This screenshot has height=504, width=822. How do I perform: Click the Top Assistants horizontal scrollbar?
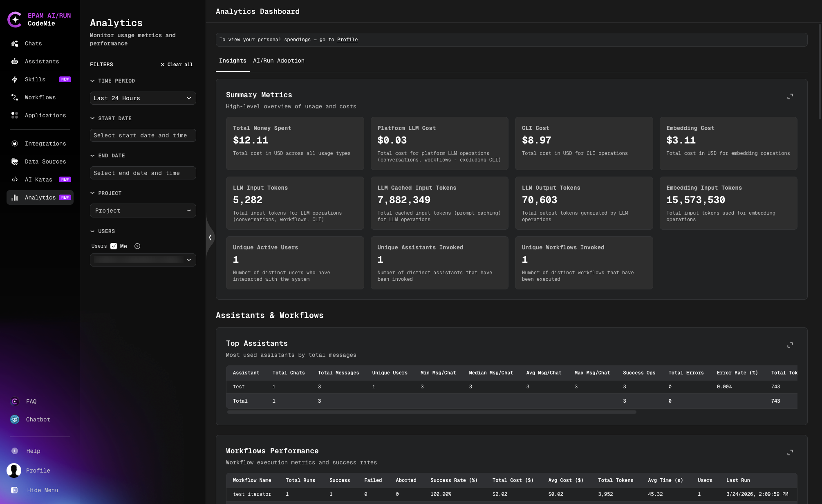pos(432,412)
